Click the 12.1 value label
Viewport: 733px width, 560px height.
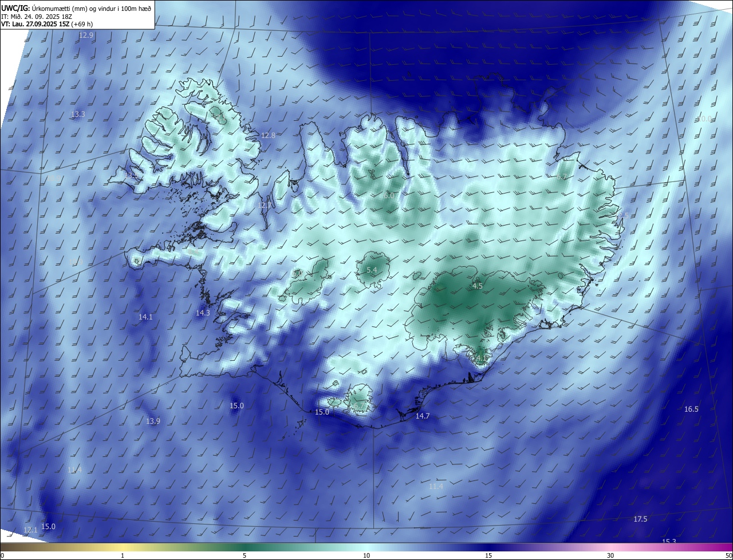(x=30, y=530)
